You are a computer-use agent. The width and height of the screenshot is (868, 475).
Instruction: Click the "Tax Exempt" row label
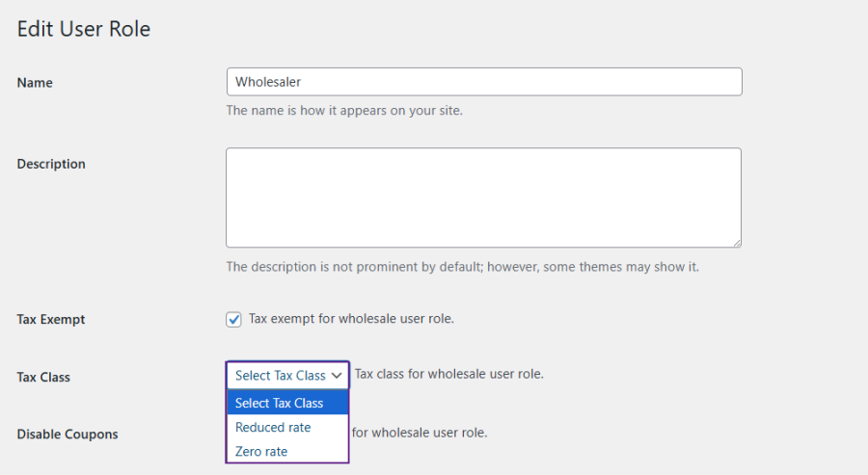pyautogui.click(x=51, y=319)
